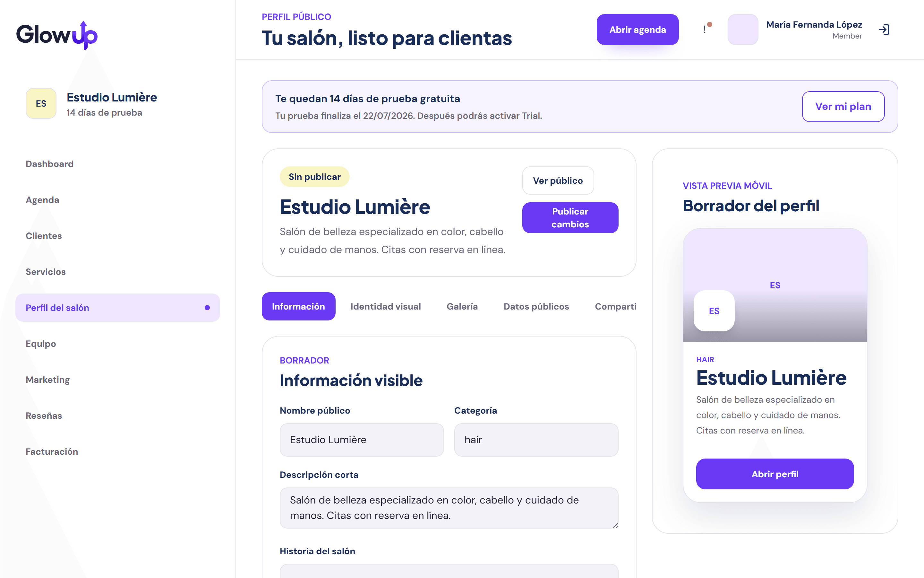Click the ES logo tile in mobile preview

point(714,311)
